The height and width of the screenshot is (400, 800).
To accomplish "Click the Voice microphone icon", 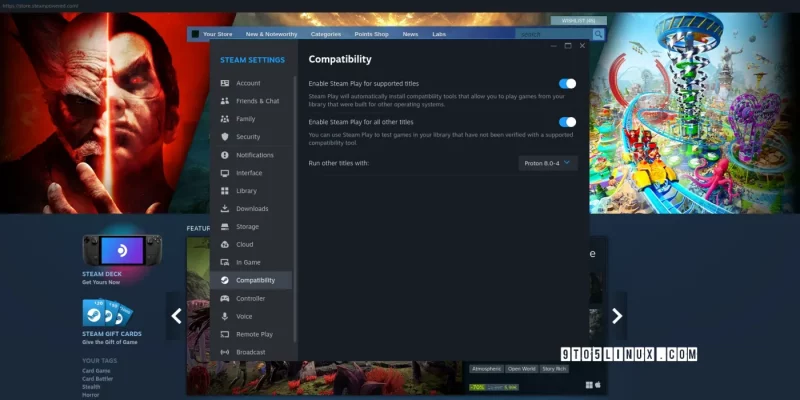I will pos(224,316).
